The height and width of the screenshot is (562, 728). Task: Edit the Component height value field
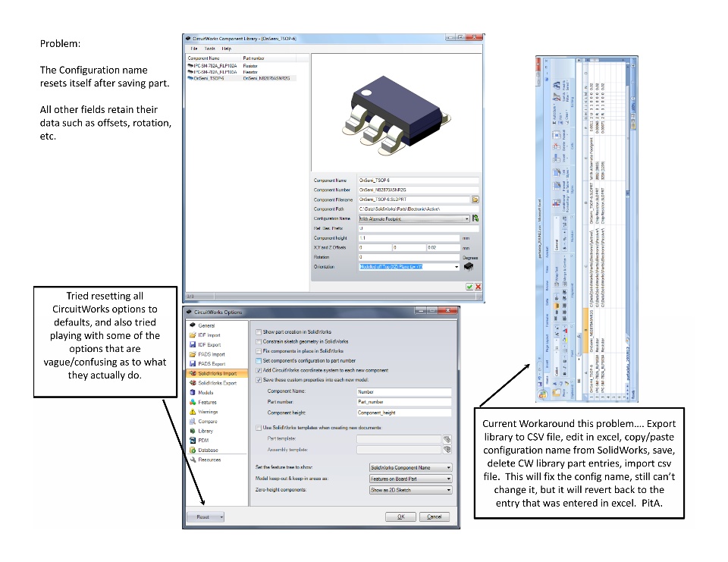[409, 238]
